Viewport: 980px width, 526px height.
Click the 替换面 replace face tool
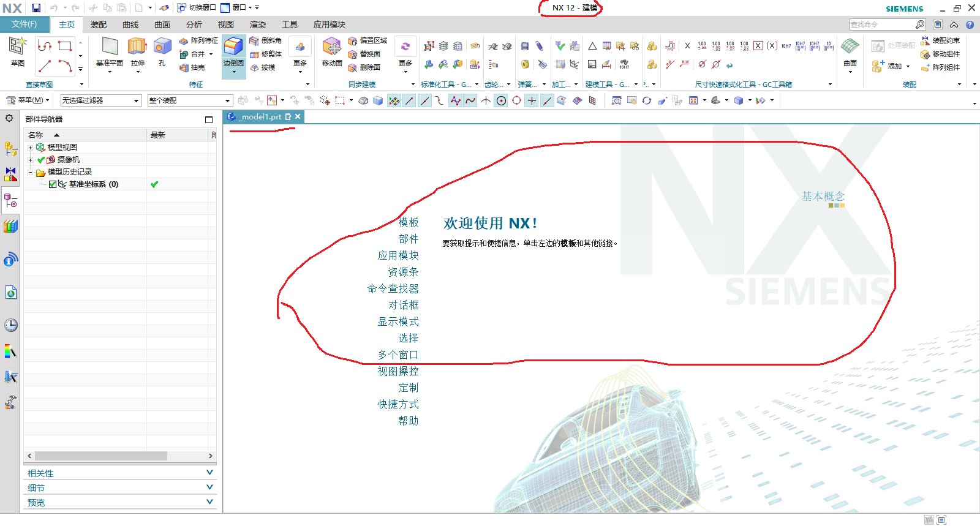[x=364, y=54]
